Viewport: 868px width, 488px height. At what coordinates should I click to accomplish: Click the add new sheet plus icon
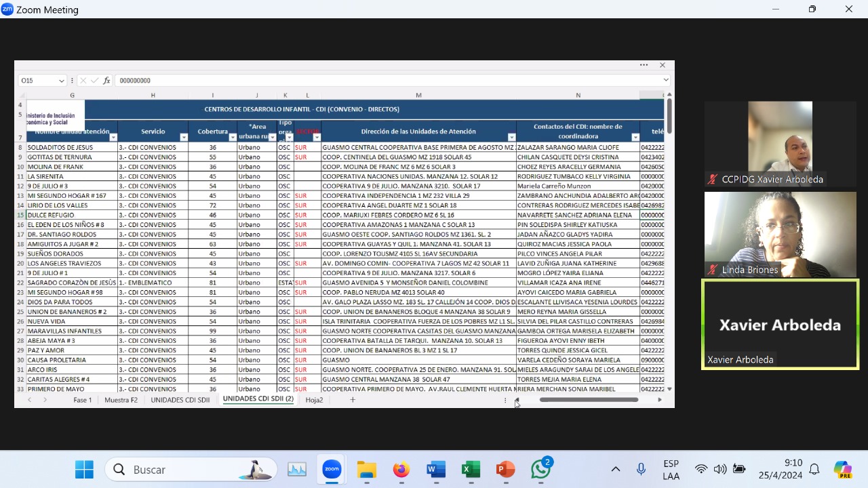(353, 400)
